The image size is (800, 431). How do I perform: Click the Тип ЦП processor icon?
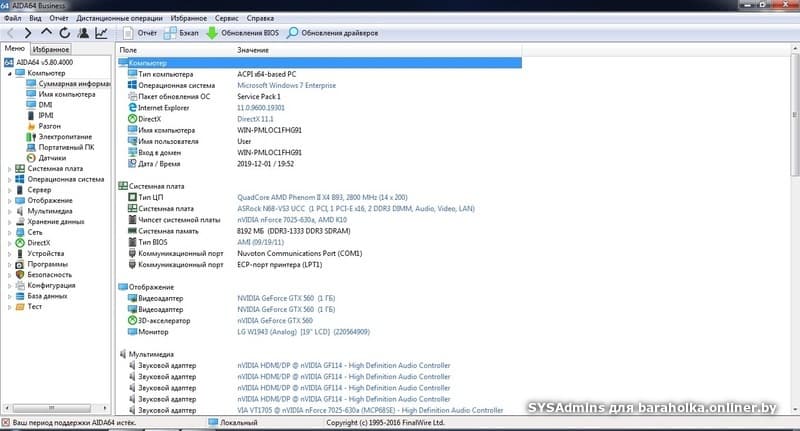[132, 197]
